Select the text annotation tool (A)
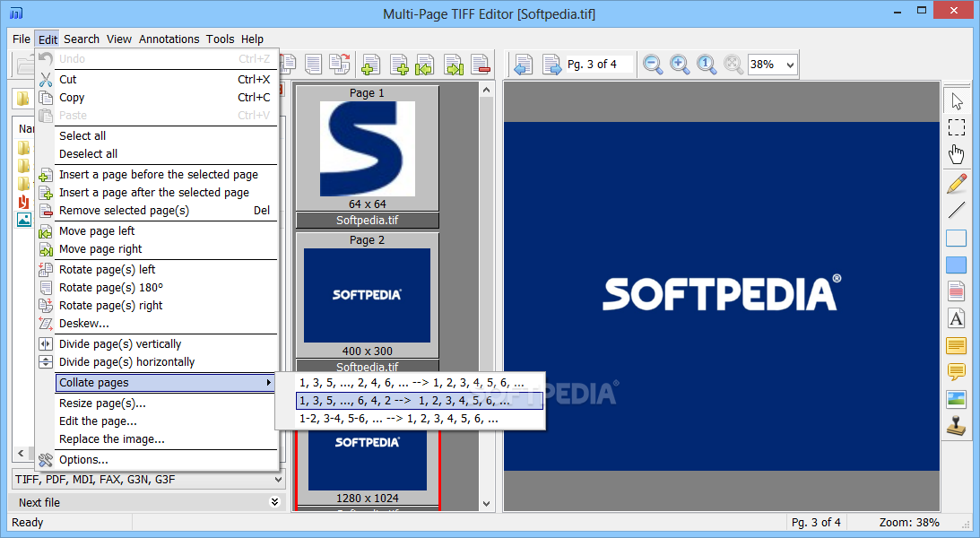 pyautogui.click(x=957, y=318)
